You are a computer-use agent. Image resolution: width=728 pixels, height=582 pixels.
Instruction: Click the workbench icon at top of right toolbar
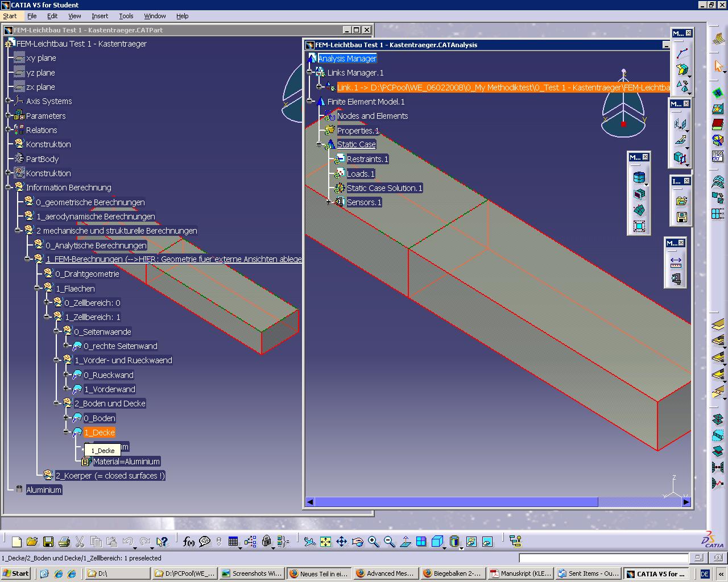pyautogui.click(x=718, y=39)
